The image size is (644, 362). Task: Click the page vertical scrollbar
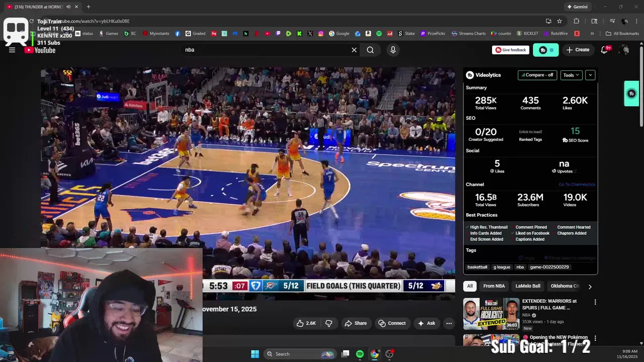pyautogui.click(x=641, y=85)
